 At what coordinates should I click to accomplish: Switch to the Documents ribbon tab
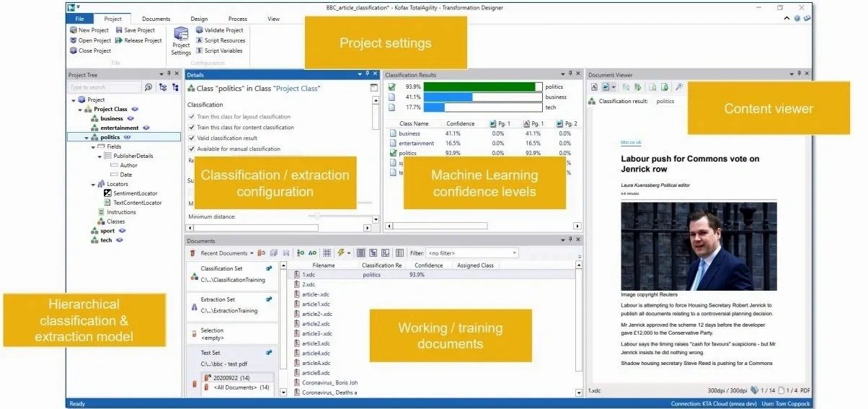tap(156, 19)
